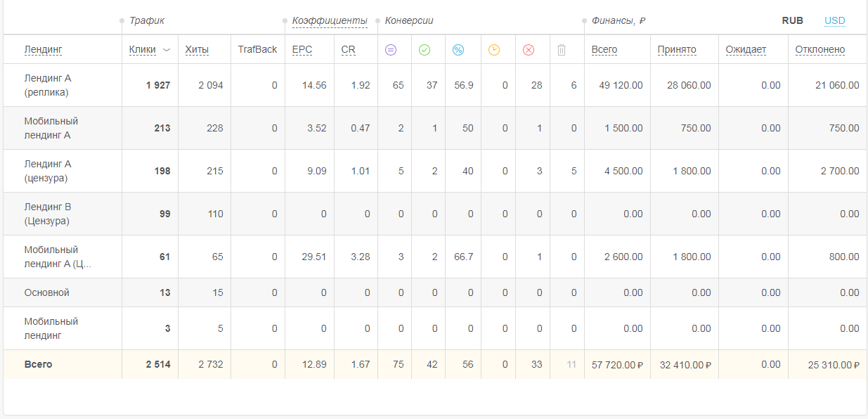
Task: Click the red rejected conversions icon
Action: 529,50
